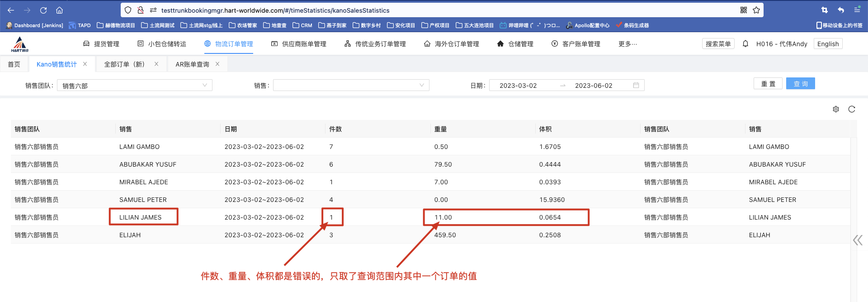
Task: Open the 销售团队 dropdown
Action: 134,86
